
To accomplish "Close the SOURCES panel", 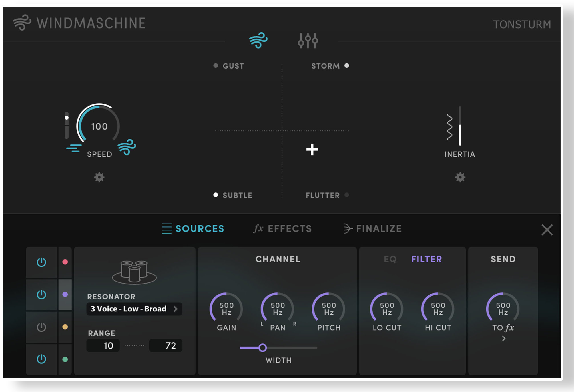I will click(547, 230).
